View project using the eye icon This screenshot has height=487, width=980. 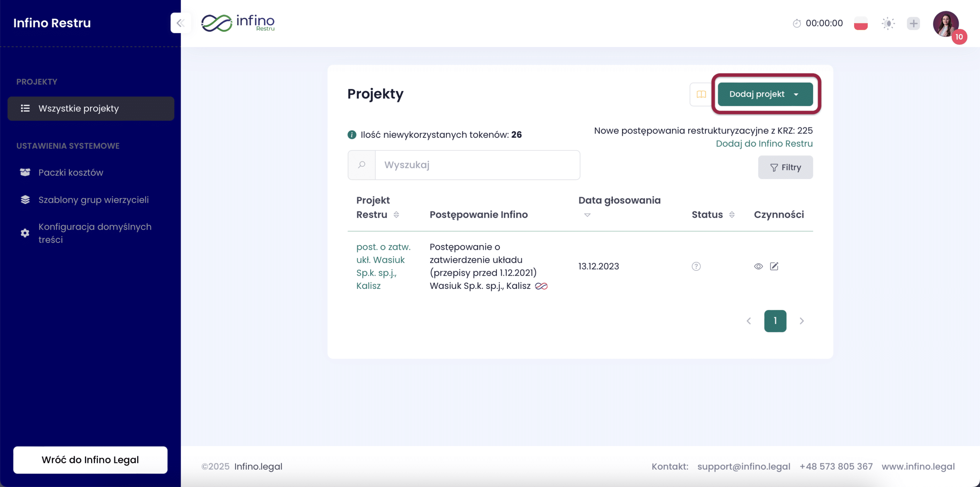point(758,266)
